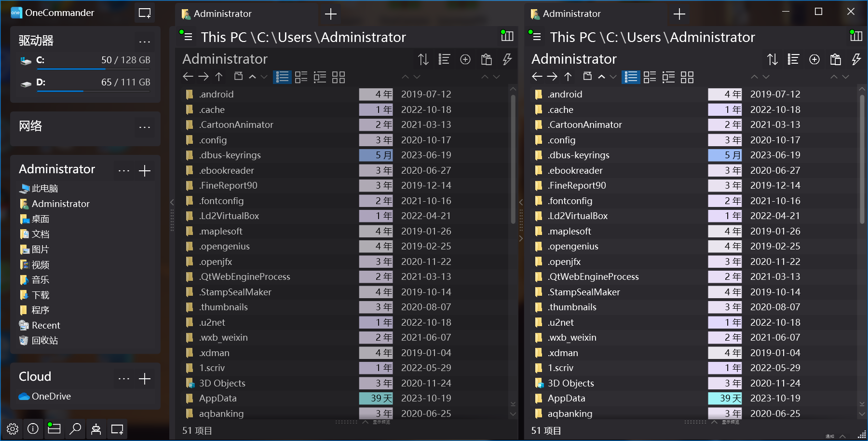Open hamburger menu in left pane path bar
Viewport: 868px width, 441px height.
[189, 37]
